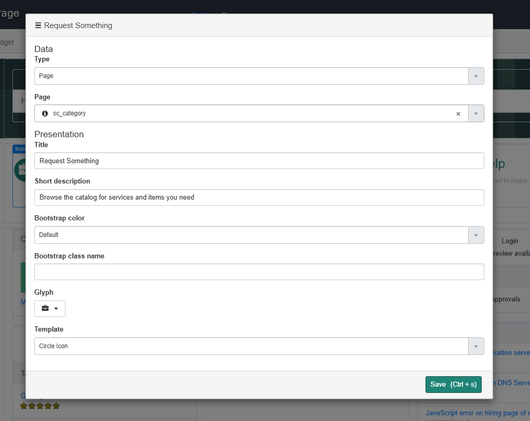Open the Template dropdown arrow
Screen dimensions: 530x421
pos(476,346)
